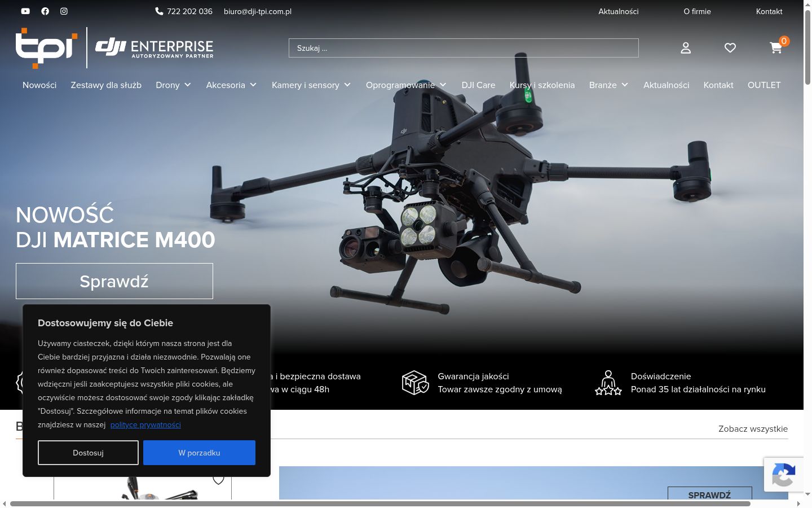Click the scrollbar down arrow
This screenshot has width=812, height=508.
pos(807,494)
